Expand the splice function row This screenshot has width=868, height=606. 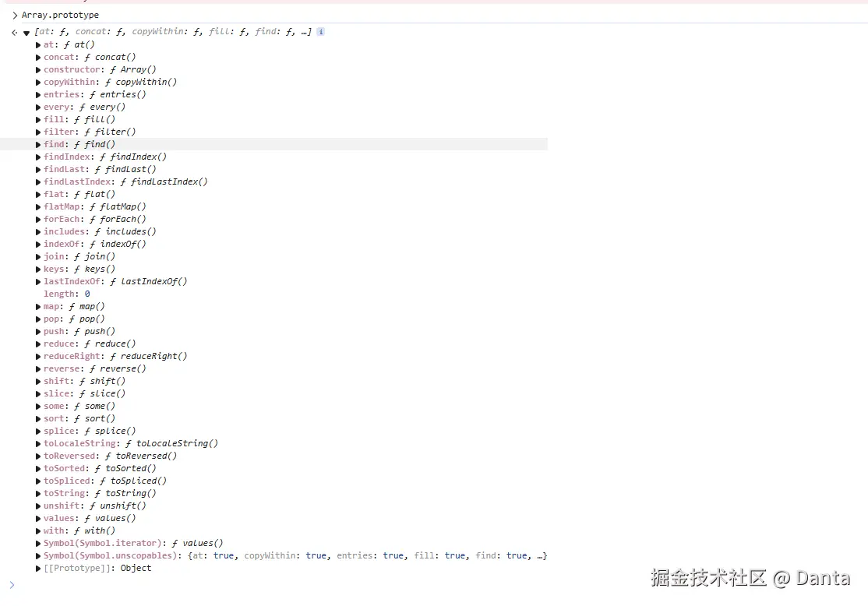click(x=38, y=431)
